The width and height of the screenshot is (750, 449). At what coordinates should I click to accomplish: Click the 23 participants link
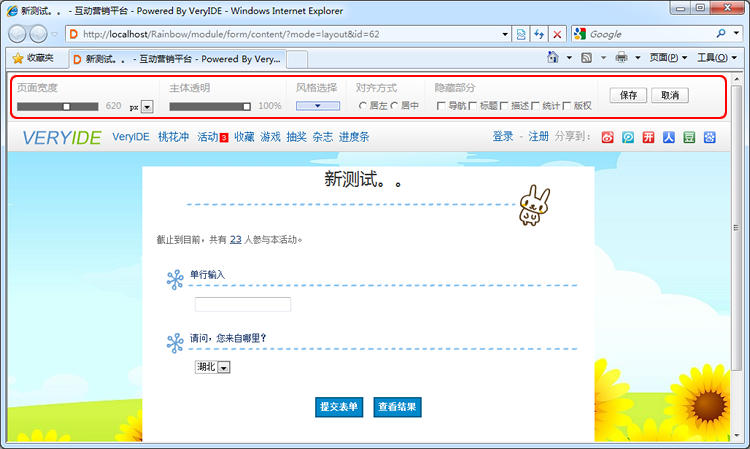click(236, 240)
